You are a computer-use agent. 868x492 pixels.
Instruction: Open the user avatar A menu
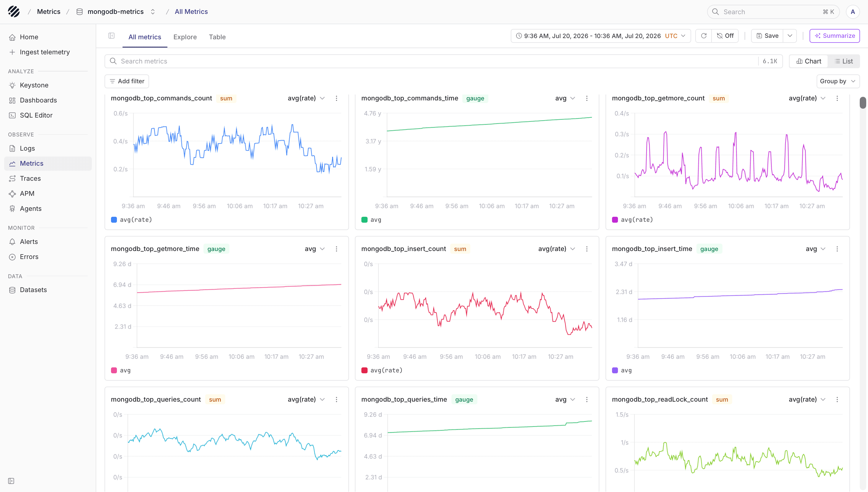point(852,12)
